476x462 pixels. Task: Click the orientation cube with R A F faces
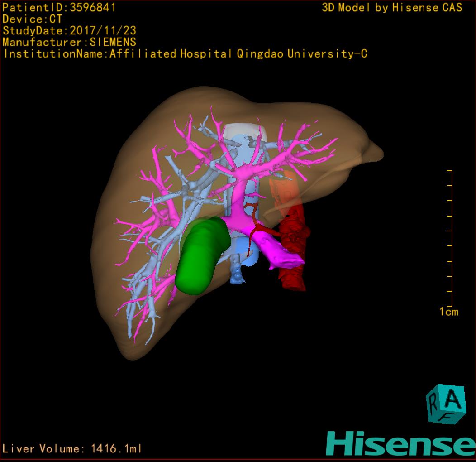pos(446,404)
